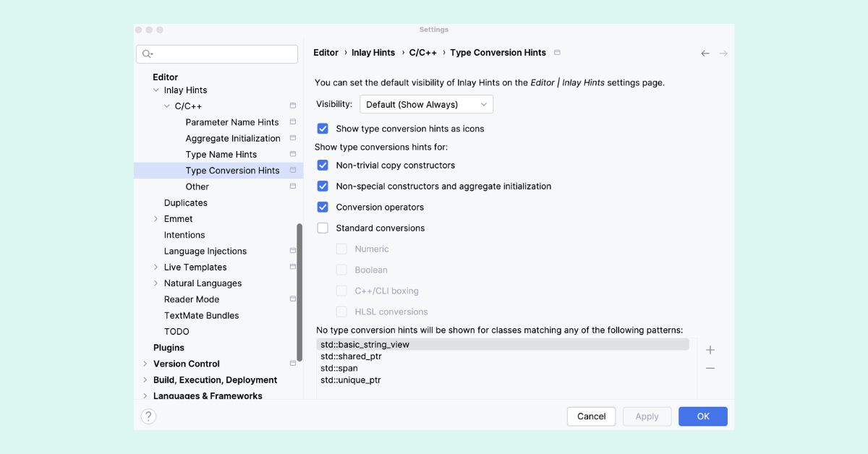Click the magnifier icon in the search field

[x=145, y=53]
